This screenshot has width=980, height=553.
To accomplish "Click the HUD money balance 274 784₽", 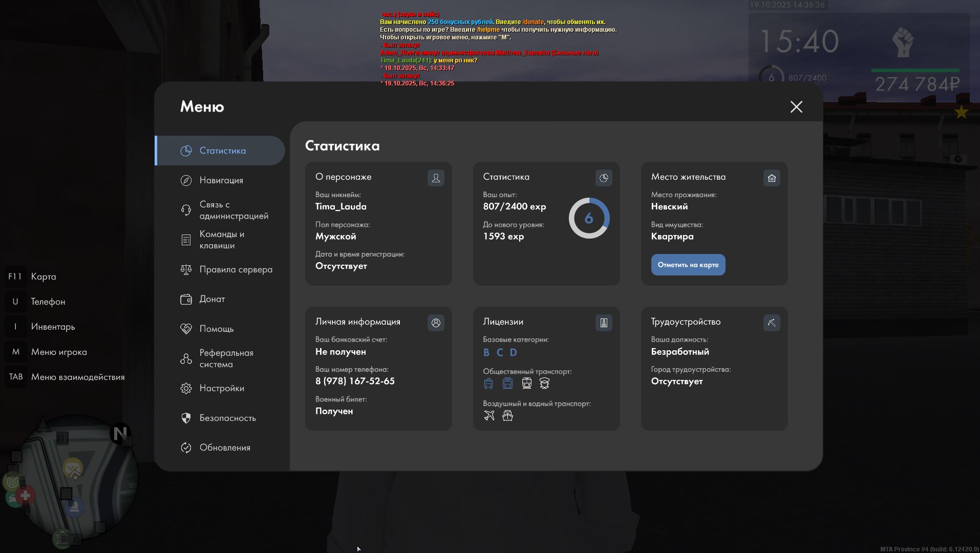I will point(917,84).
